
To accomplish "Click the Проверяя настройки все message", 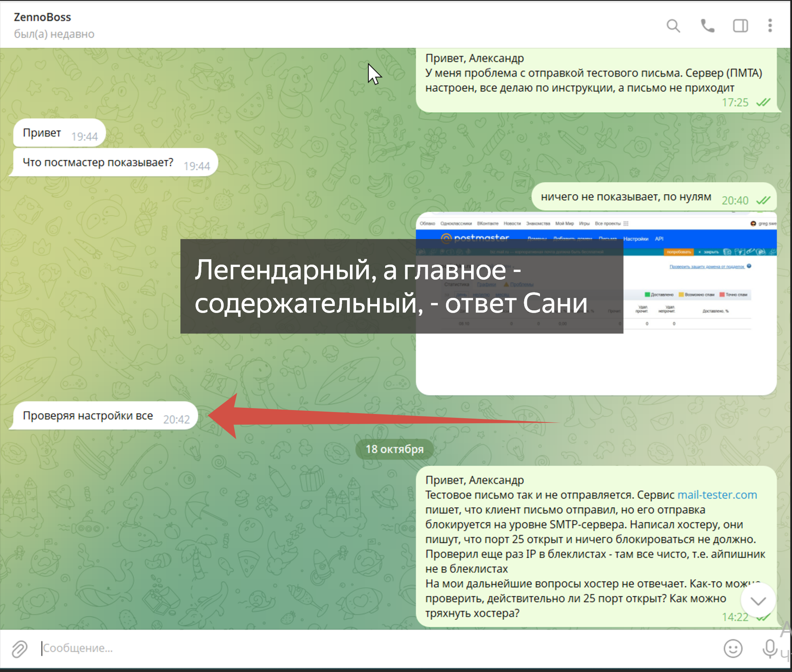I will tap(88, 416).
